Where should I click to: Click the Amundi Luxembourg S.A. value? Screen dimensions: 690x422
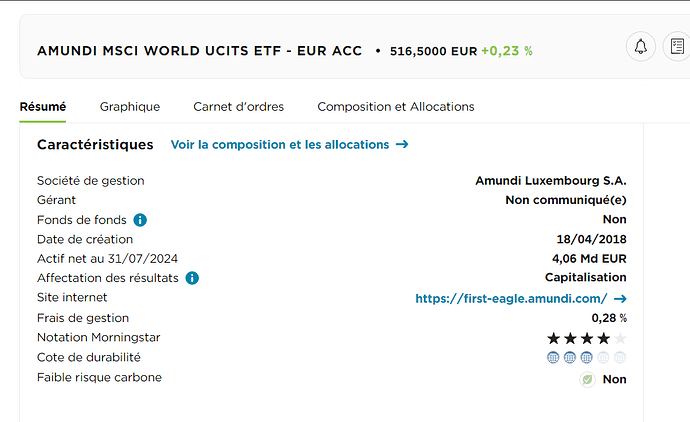coord(551,181)
